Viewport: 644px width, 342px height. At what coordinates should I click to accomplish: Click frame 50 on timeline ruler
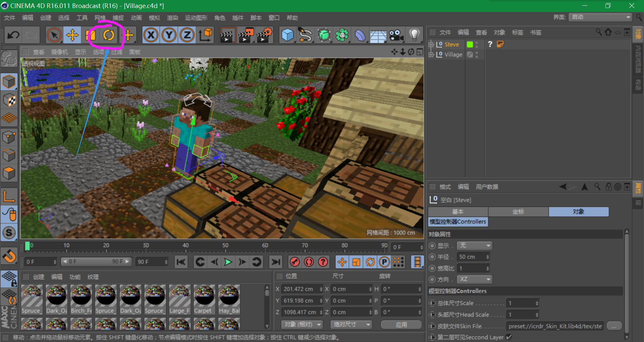tap(225, 246)
